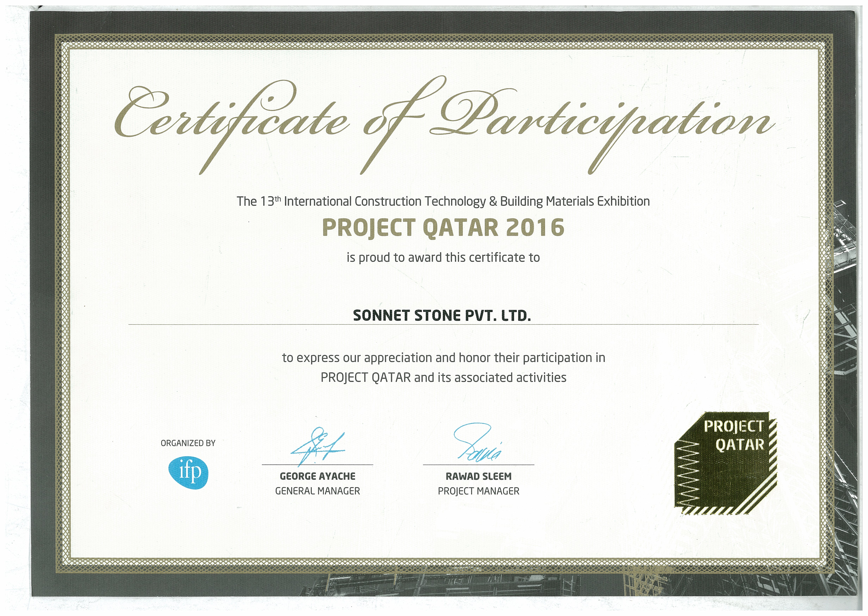Click the 'GENERAL MANAGER' title
This screenshot has width=868, height=616.
point(318,491)
